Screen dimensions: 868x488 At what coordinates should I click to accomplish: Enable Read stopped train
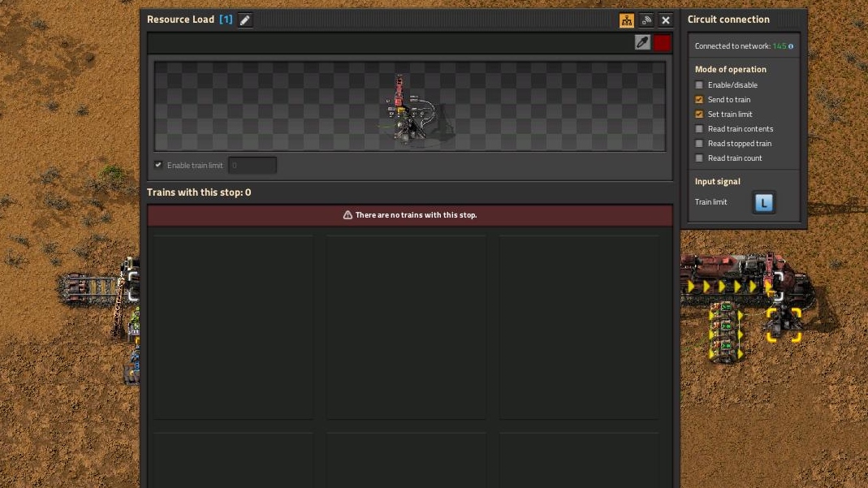[699, 143]
